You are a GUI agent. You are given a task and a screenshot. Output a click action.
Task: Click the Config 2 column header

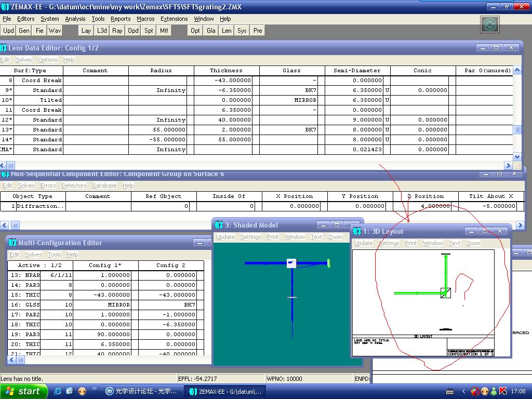(x=170, y=265)
